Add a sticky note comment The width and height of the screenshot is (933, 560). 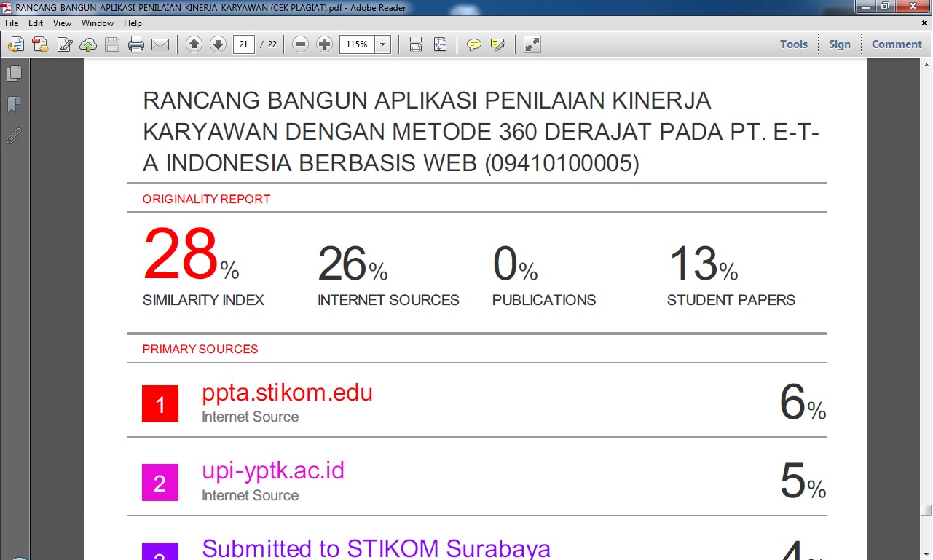pos(474,44)
